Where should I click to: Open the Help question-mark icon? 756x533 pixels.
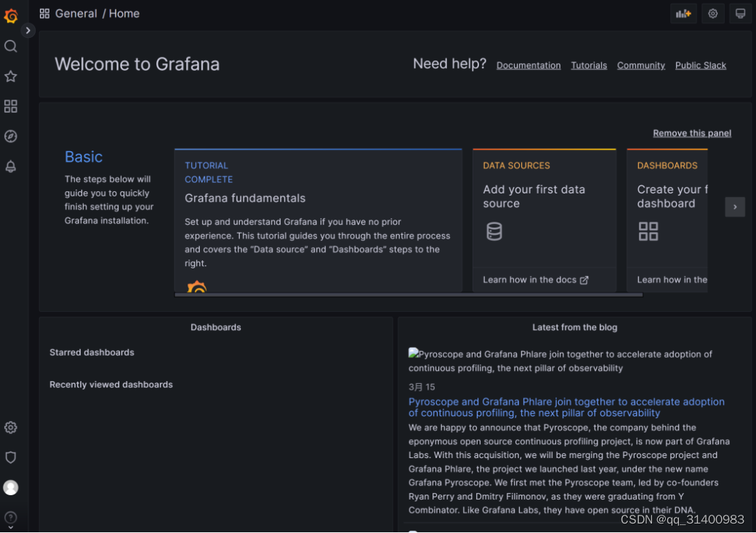11,518
